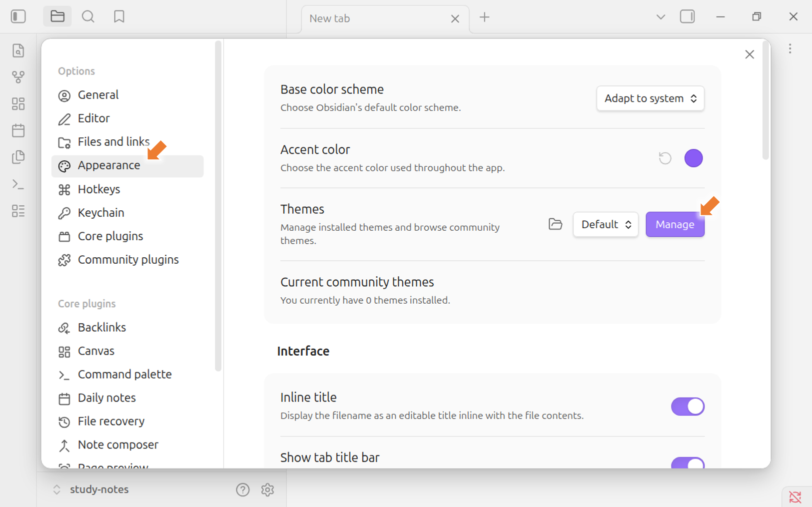Image resolution: width=812 pixels, height=507 pixels.
Task: Click the ribbon icon below the command palette icon
Action: [x=18, y=211]
